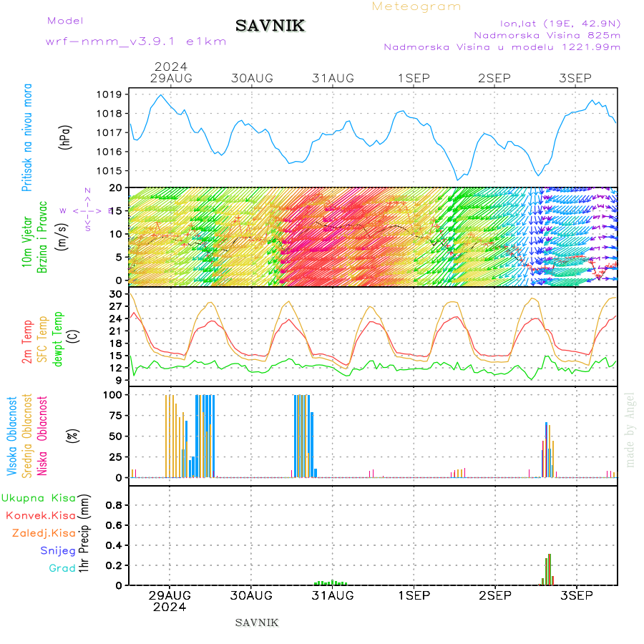Click the "SFC Temp" legend label
Screen dimensions: 644x644
(x=42, y=339)
